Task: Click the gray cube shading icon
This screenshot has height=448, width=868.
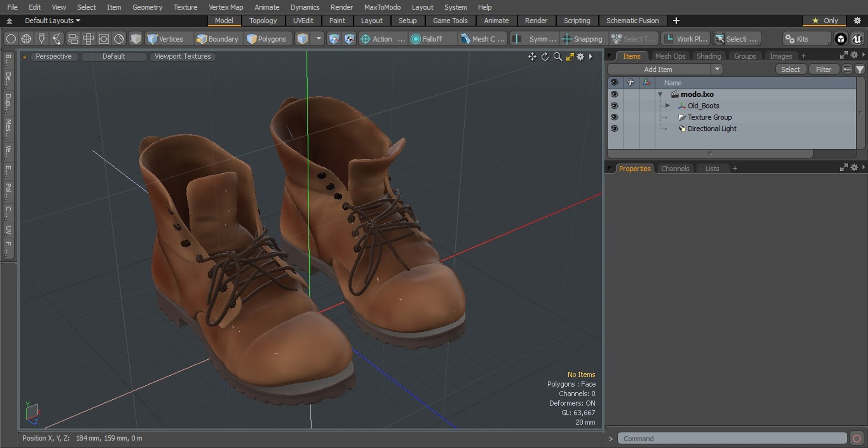Action: [x=135, y=39]
